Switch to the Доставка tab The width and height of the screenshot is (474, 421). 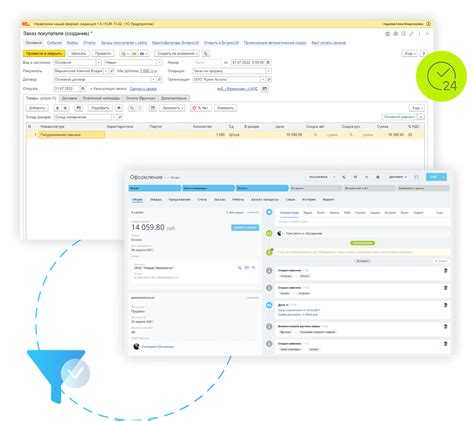69,98
